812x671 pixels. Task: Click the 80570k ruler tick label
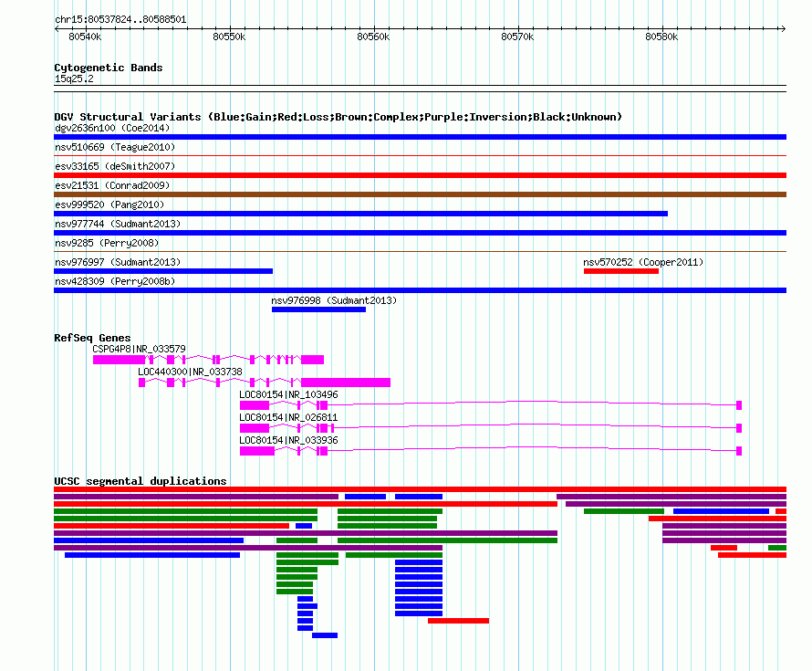pos(517,37)
